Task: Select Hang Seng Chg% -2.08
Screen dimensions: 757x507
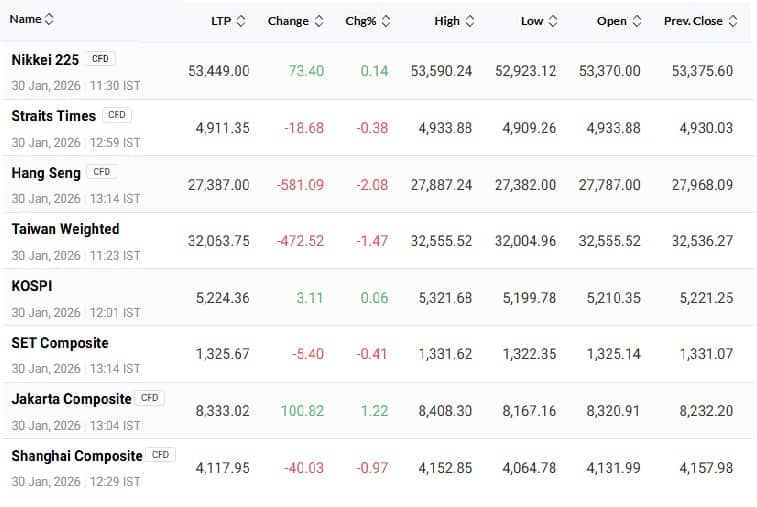Action: click(x=372, y=185)
